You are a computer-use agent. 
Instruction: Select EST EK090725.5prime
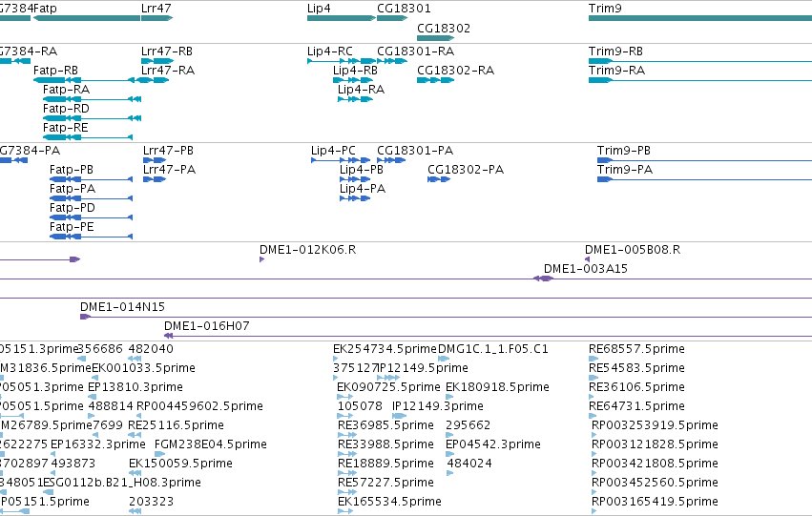388,387
